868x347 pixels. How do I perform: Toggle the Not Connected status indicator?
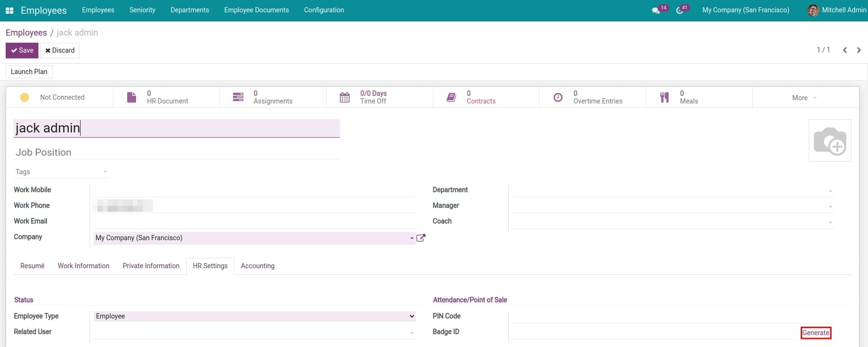click(25, 97)
